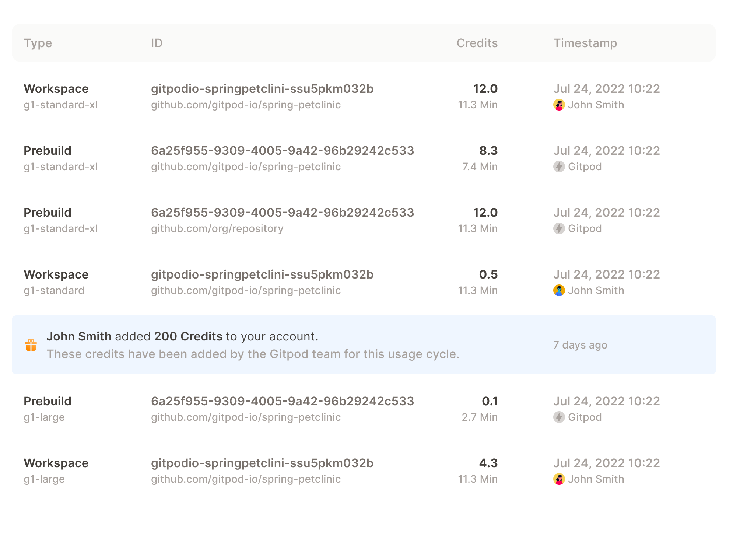Click the ID column header
Viewport: 733px width, 560px height.
click(x=157, y=43)
